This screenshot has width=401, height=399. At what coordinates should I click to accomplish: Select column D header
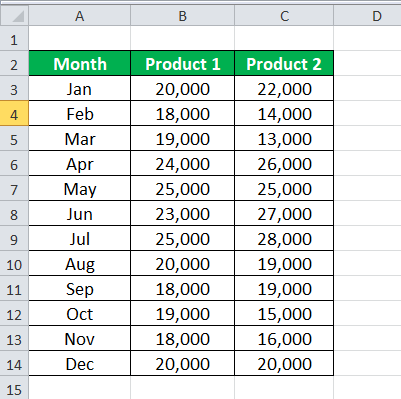tap(367, 15)
